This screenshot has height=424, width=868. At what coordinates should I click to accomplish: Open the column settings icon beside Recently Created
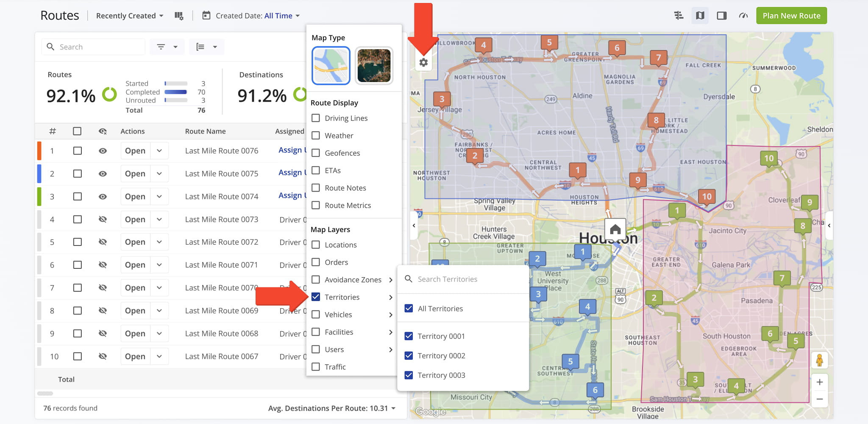click(179, 16)
